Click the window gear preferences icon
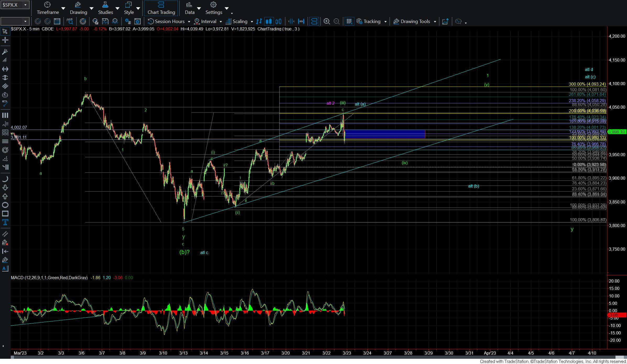This screenshot has width=627, height=364. tap(137, 21)
